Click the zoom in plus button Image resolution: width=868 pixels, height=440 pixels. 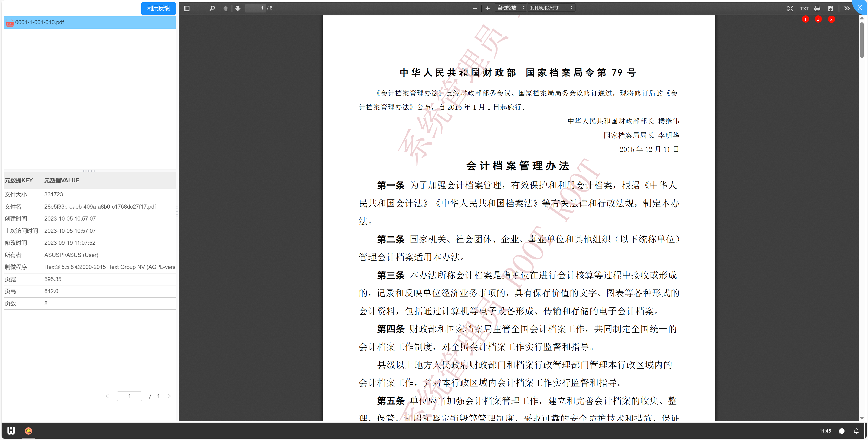[x=487, y=8]
